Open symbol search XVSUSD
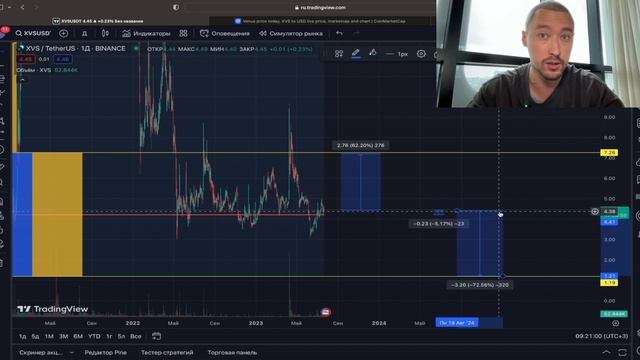Image resolution: width=640 pixels, height=360 pixels. pyautogui.click(x=33, y=33)
